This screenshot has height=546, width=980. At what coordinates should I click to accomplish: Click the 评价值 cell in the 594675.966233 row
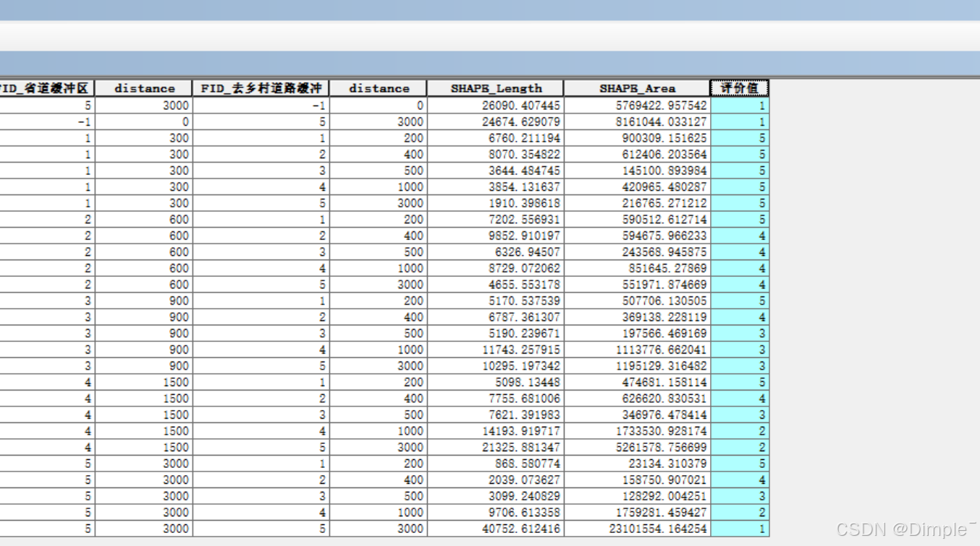pyautogui.click(x=740, y=235)
